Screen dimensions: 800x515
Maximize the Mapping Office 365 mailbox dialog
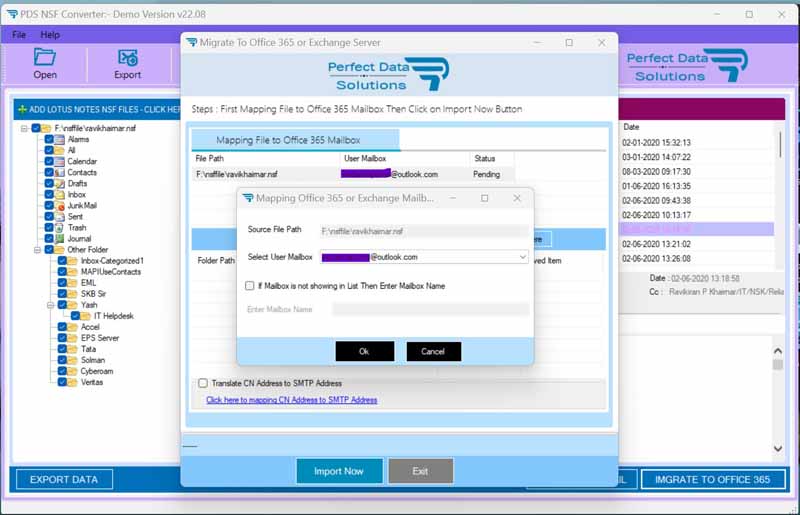click(x=485, y=198)
